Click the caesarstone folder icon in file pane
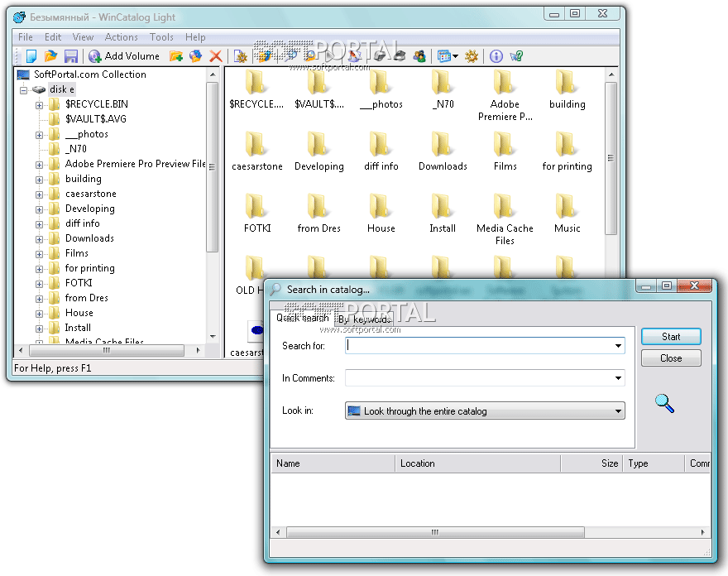This screenshot has width=728, height=576. point(255,143)
